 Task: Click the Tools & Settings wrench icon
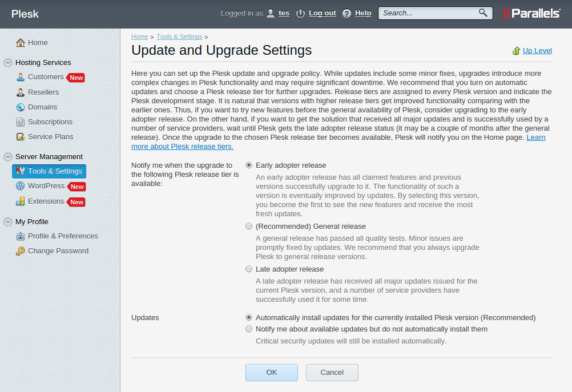pyautogui.click(x=21, y=171)
